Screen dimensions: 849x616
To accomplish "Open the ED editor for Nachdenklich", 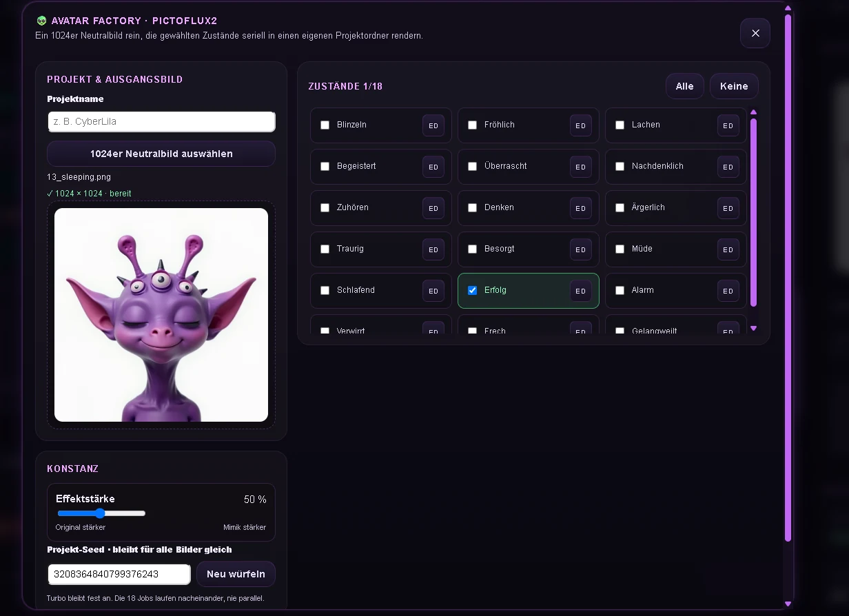I will pos(728,167).
